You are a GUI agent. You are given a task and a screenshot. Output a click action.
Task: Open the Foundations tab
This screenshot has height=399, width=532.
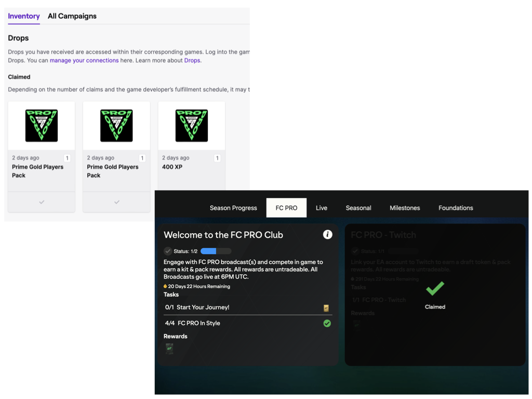pyautogui.click(x=456, y=208)
